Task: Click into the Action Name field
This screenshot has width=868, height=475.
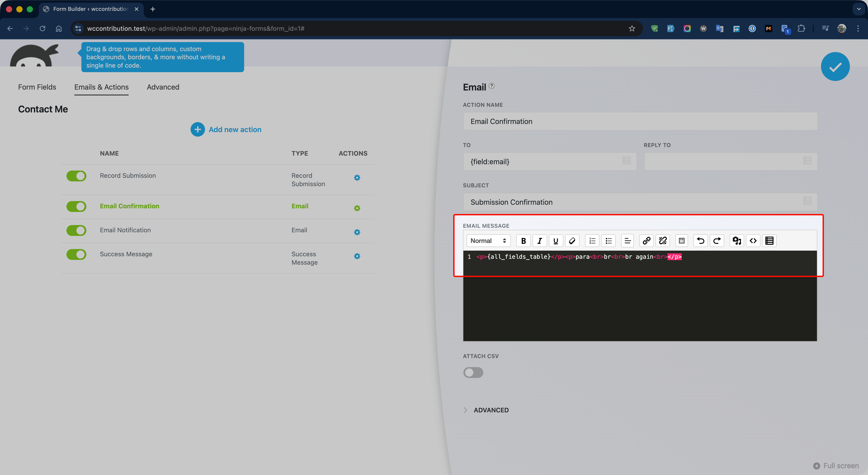Action: pyautogui.click(x=640, y=121)
